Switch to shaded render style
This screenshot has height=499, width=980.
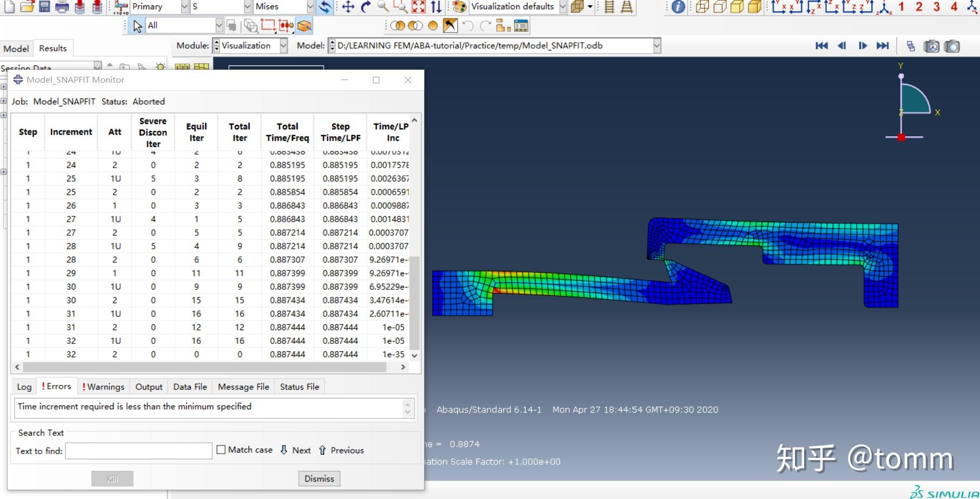pos(755,6)
